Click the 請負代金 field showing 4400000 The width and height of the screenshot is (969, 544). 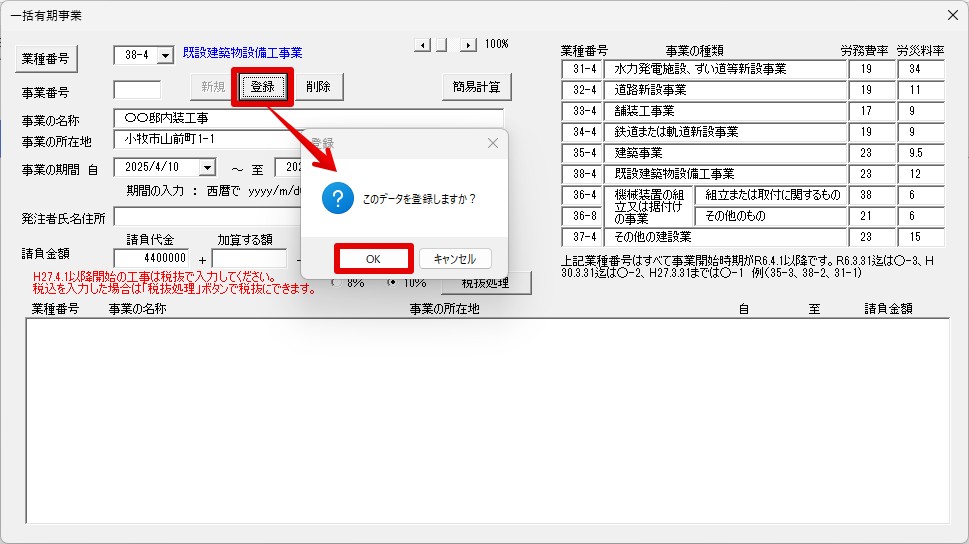pyautogui.click(x=151, y=258)
